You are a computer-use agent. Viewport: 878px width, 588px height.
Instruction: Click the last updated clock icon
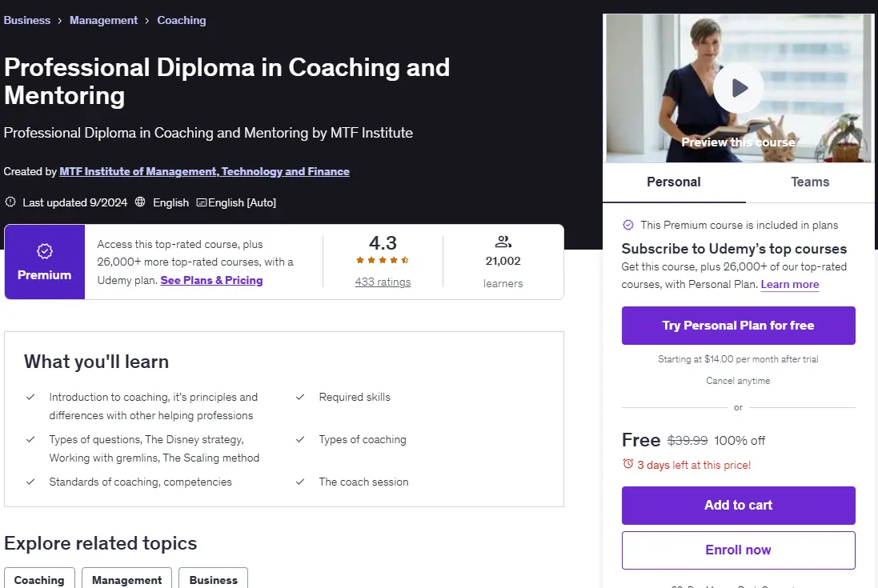tap(10, 202)
